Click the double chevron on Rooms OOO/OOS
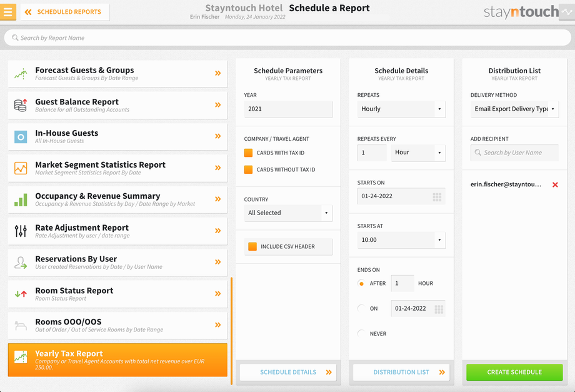 pos(218,325)
